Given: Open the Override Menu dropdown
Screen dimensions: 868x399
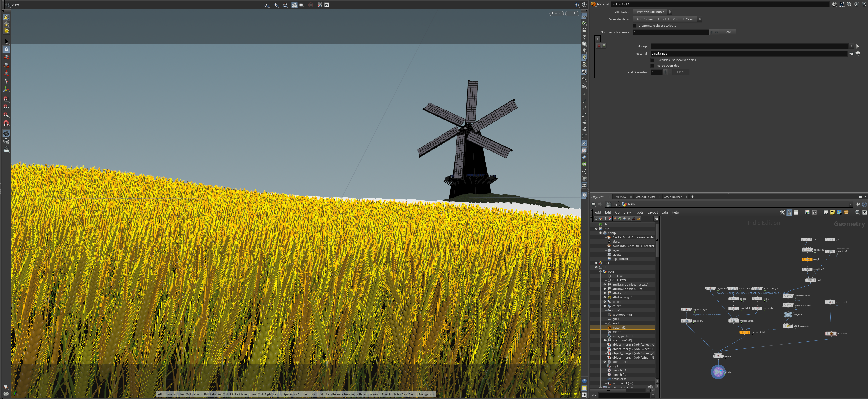Looking at the screenshot, I should [x=667, y=19].
